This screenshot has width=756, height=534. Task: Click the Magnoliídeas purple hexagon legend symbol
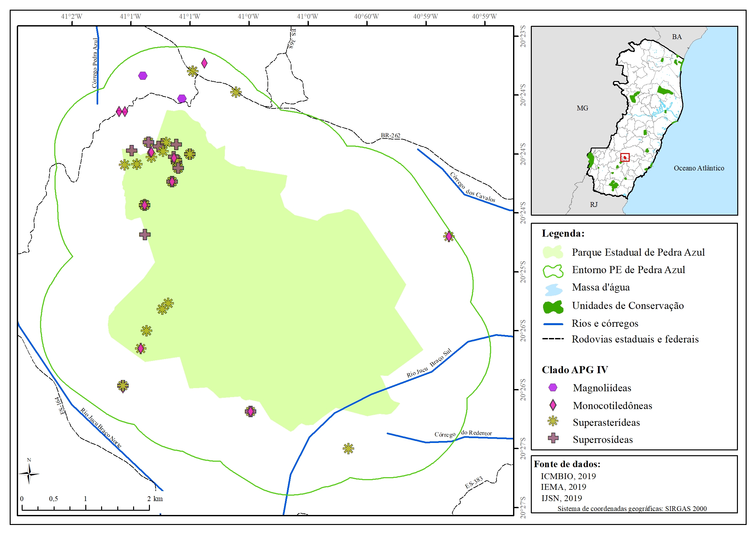553,388
